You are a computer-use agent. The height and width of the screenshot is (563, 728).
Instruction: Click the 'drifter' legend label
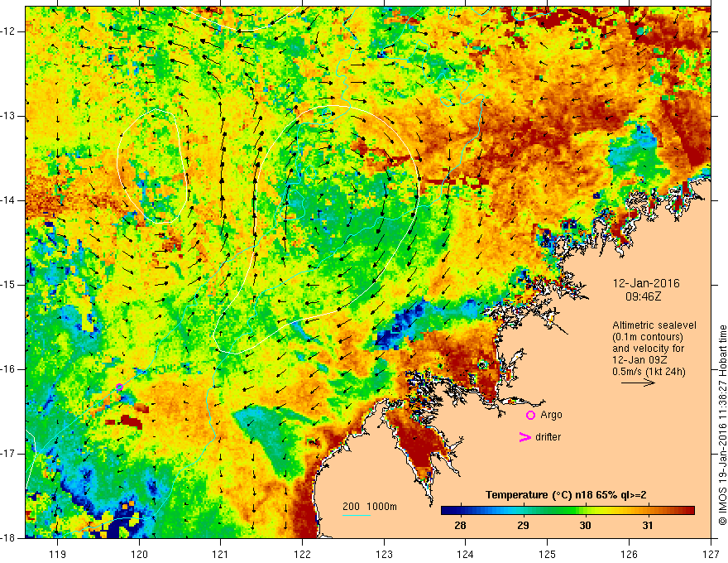click(x=548, y=437)
